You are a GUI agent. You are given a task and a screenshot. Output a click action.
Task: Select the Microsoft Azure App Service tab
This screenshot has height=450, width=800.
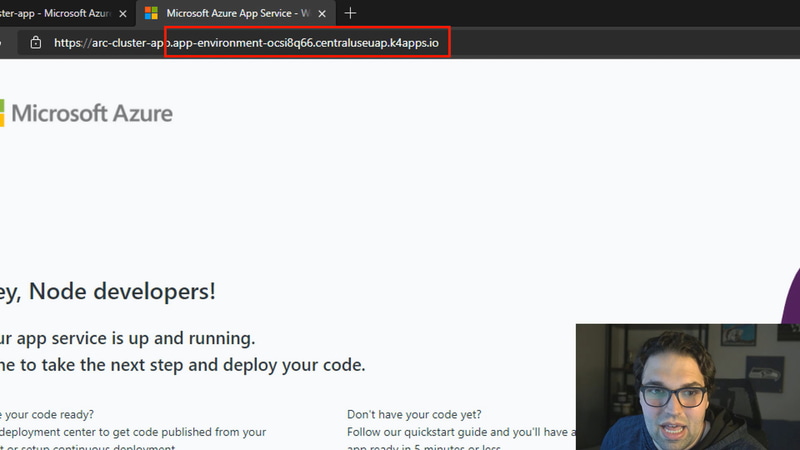click(x=238, y=13)
